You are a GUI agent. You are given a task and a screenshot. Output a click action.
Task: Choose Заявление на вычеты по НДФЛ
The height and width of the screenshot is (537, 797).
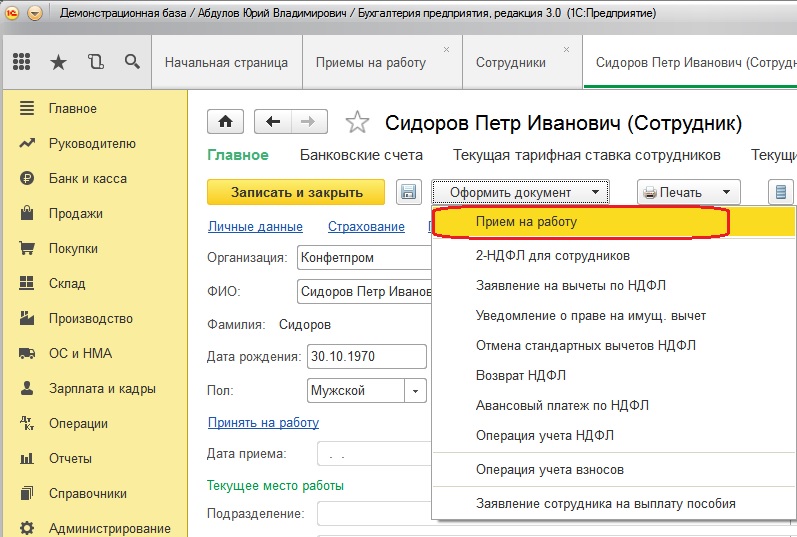[613, 285]
